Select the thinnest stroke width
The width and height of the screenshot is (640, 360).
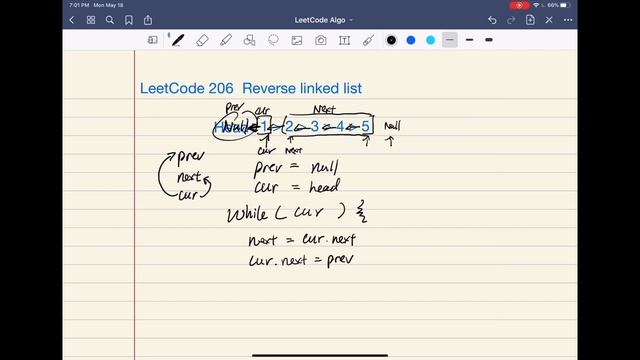pyautogui.click(x=450, y=40)
